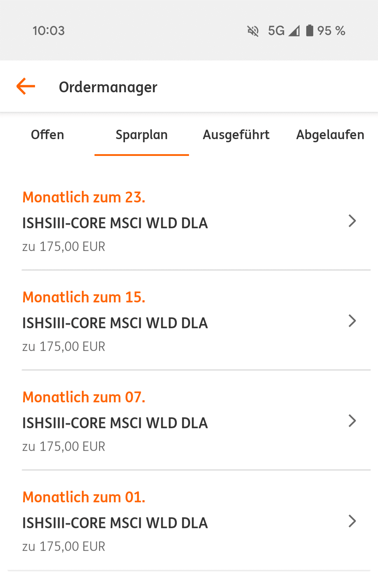Screen dimensions: 378x588
Task: Expand the chevron for the 01. savings plan
Action: (x=352, y=521)
